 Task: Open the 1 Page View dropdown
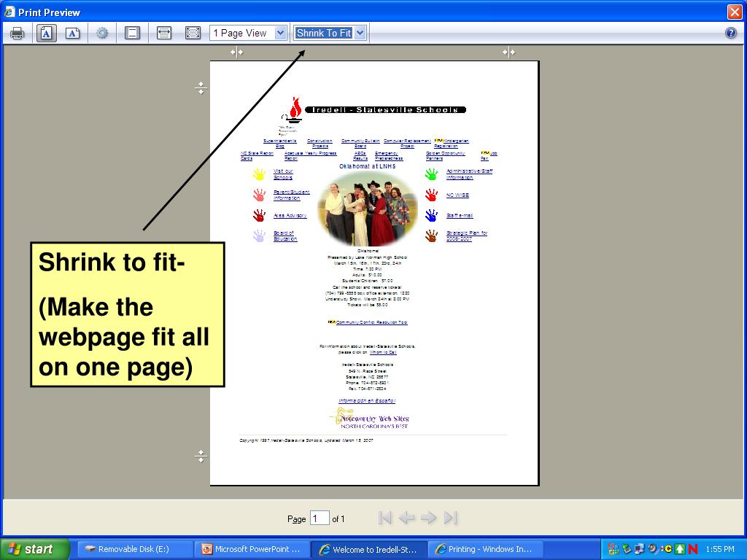tap(248, 33)
